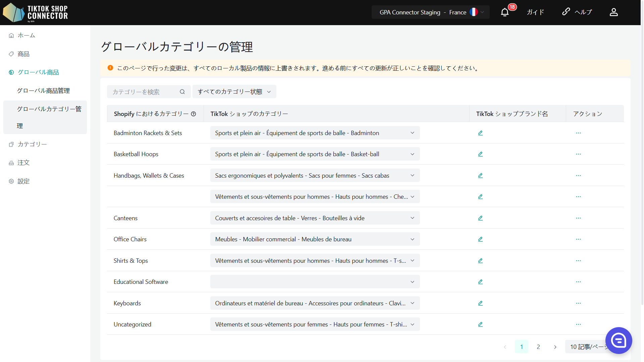Edit brand name for Keyboards row
This screenshot has height=362, width=644.
coord(480,303)
